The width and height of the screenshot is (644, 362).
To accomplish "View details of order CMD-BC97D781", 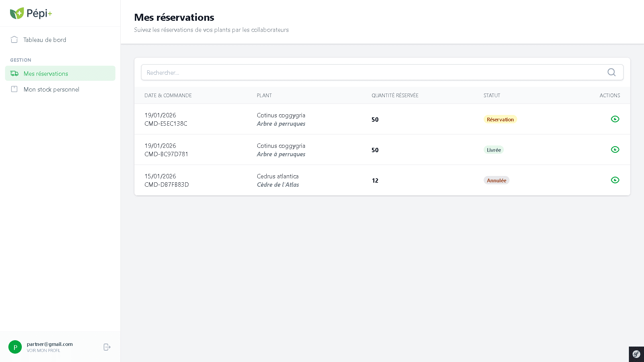I will 615,149.
